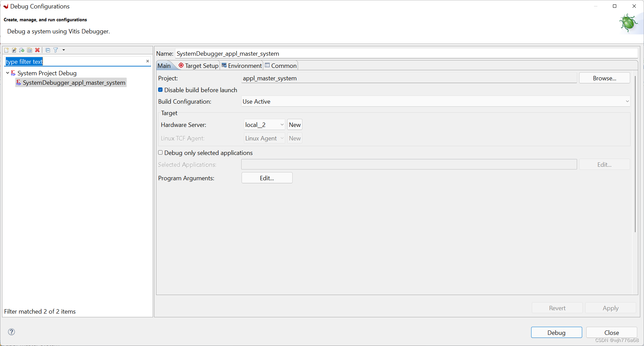Click the Apply button
The image size is (644, 346).
(611, 308)
